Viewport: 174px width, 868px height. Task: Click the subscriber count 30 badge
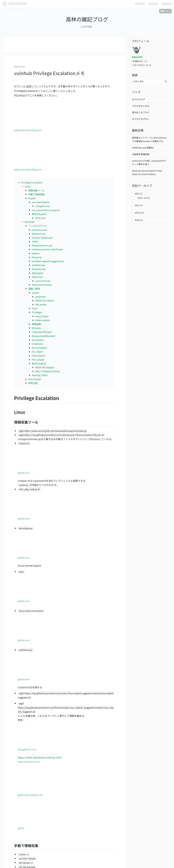pyautogui.click(x=146, y=61)
